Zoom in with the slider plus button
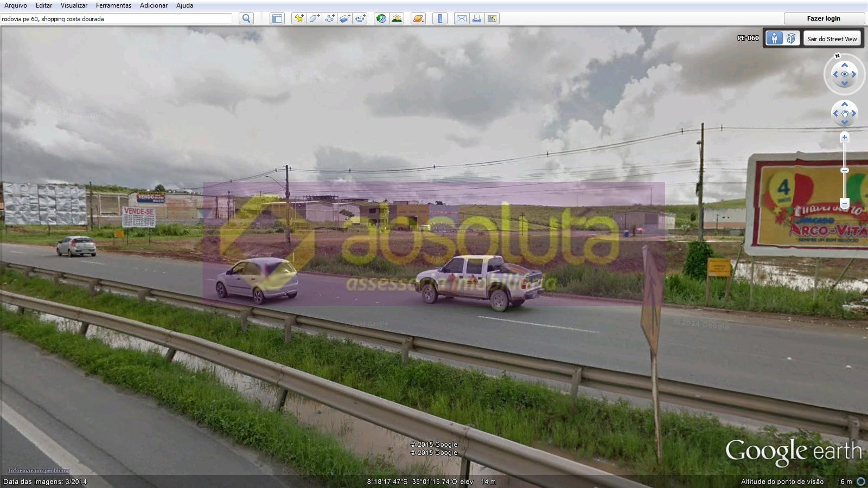868x488 pixels. 845,138
